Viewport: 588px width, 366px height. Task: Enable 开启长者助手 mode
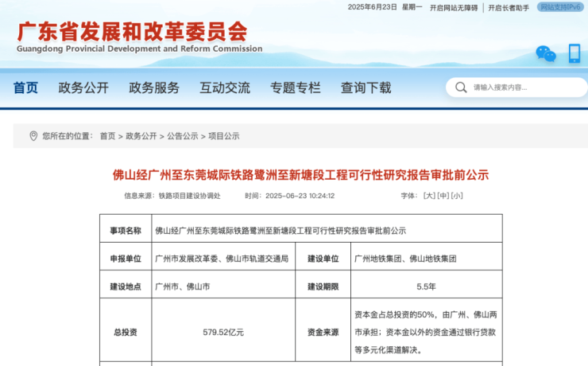(x=509, y=7)
